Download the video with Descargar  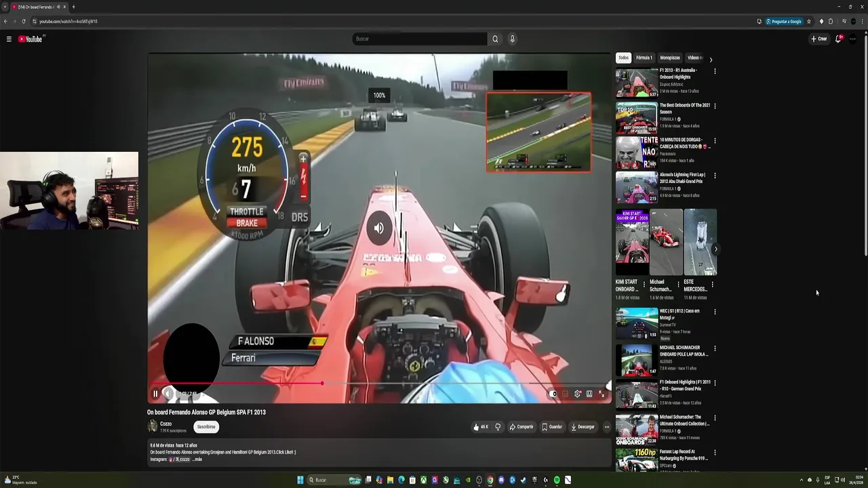583,427
